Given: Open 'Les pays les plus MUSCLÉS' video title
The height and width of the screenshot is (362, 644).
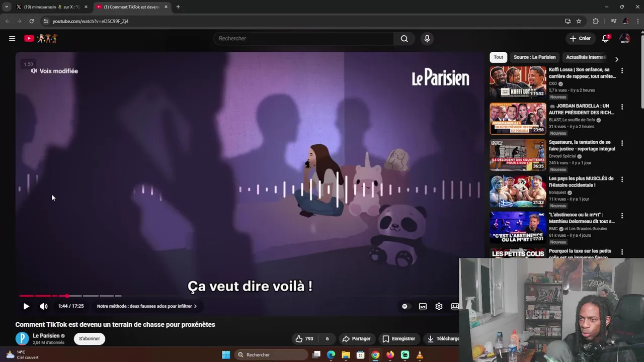Looking at the screenshot, I should coord(581,182).
